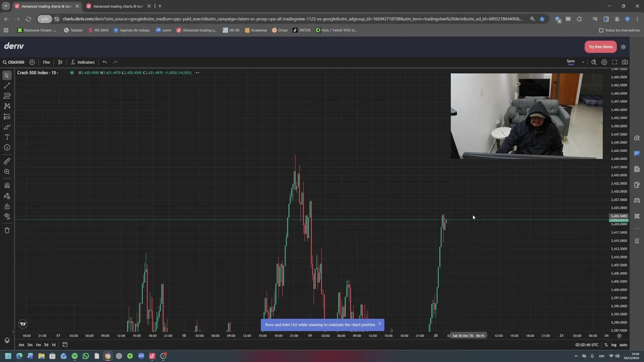Toggle hide all drawings eye icon

point(7,217)
